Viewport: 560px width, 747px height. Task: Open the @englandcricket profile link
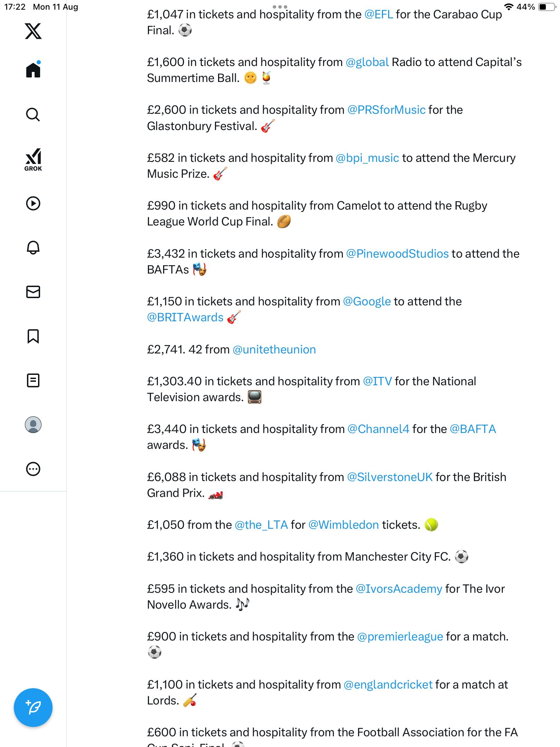(388, 685)
